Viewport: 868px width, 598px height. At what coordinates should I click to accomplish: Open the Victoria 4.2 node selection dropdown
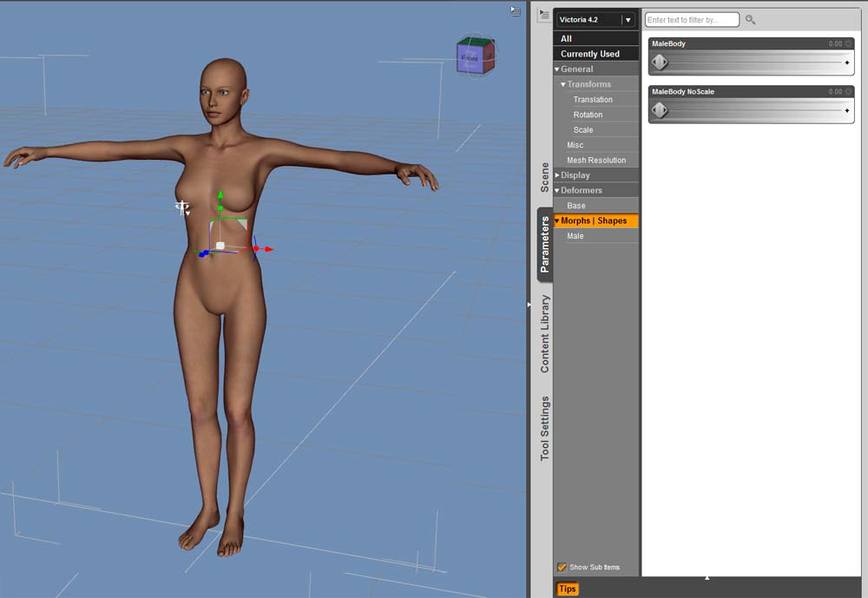(628, 19)
